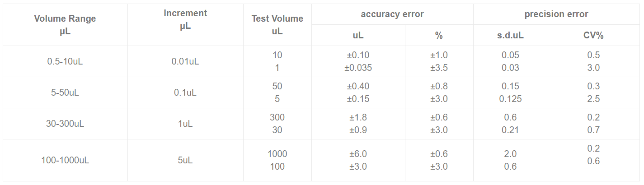Click the 5-50uL volume range cell
644x185 pixels.
click(65, 92)
